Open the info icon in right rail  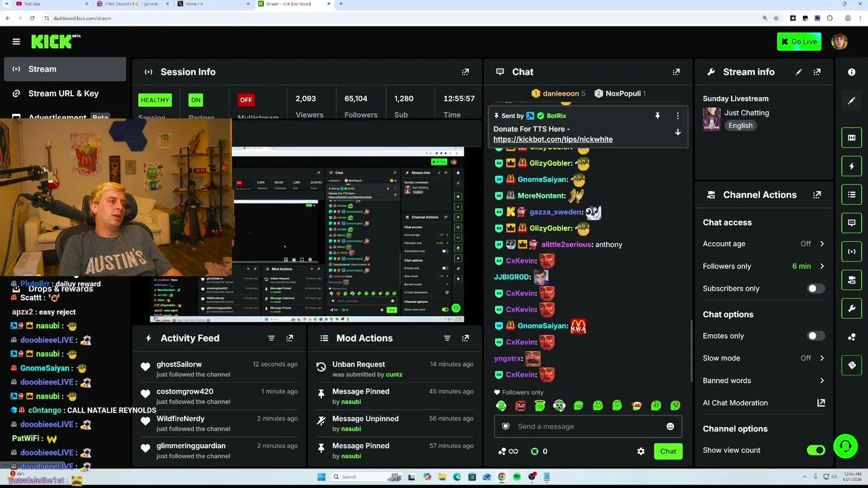[852, 72]
